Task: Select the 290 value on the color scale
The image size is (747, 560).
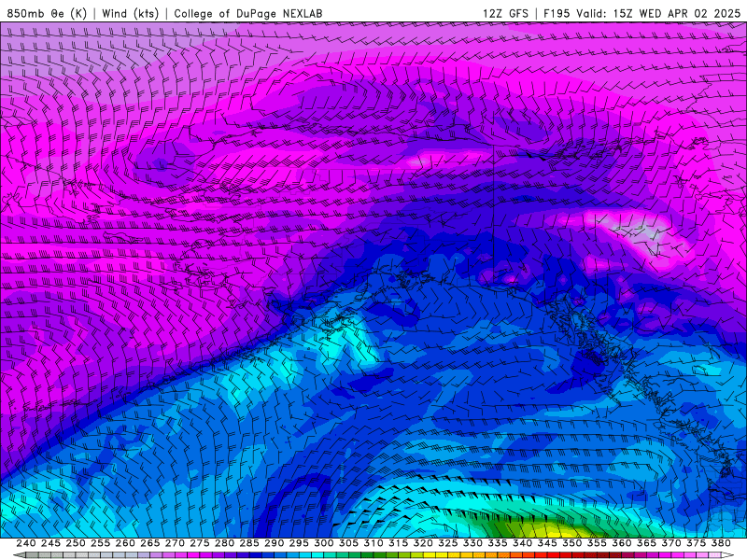Action: (x=274, y=543)
